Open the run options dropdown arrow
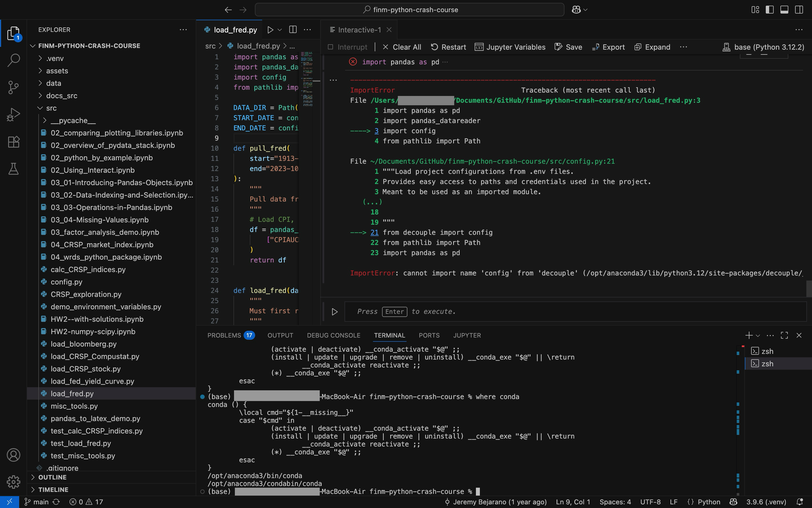 (279, 30)
